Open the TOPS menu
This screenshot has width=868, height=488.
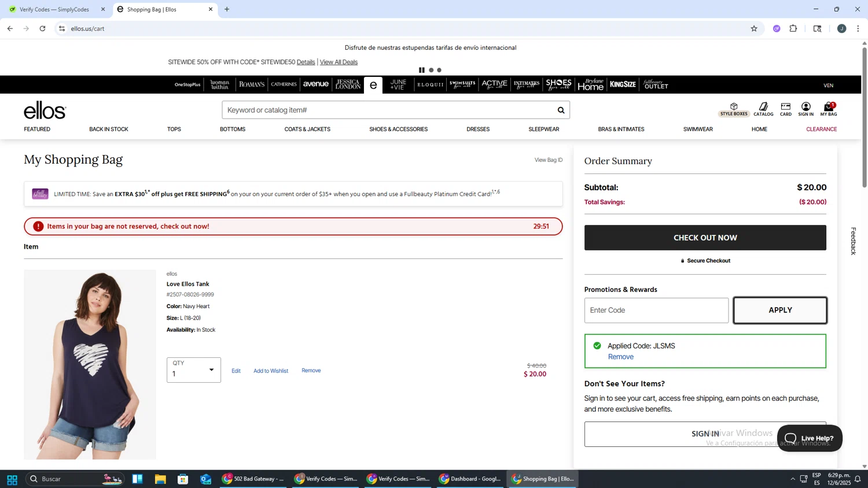[x=174, y=130]
